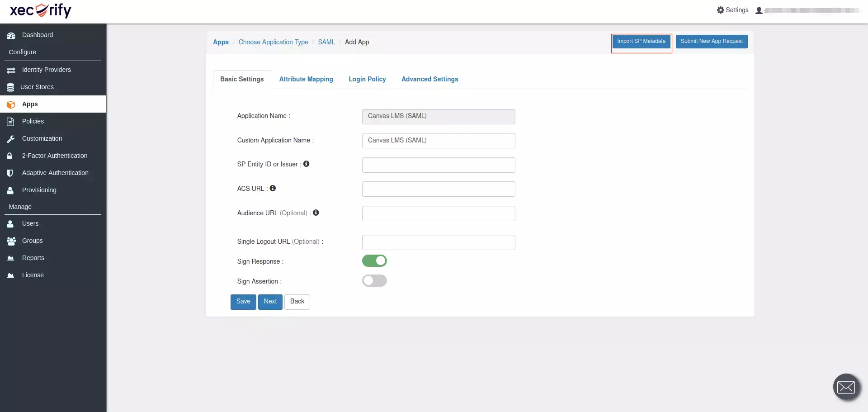This screenshot has width=868, height=412.
Task: Switch to the Attribute Mapping tab
Action: point(306,79)
